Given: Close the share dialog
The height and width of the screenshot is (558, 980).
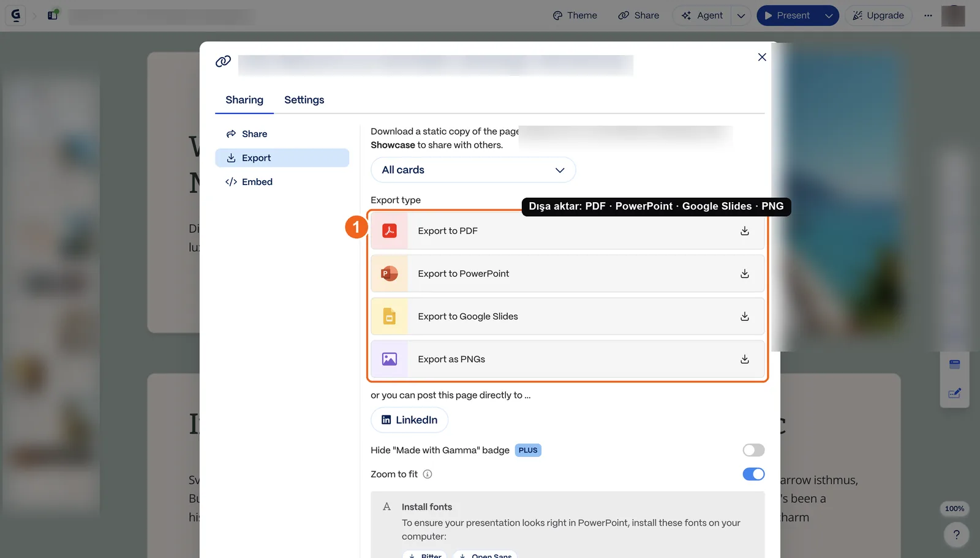Looking at the screenshot, I should click(762, 57).
